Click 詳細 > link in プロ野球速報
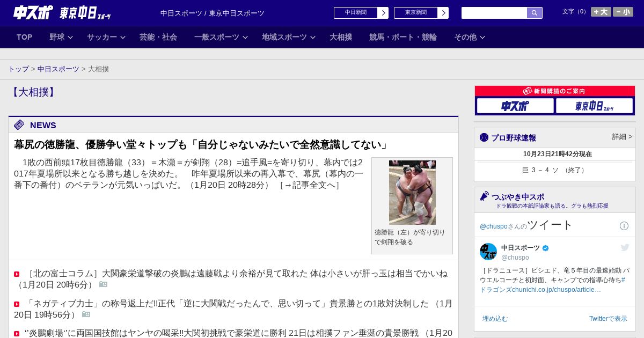Screen dimensions: 644x338 pyautogui.click(x=622, y=137)
